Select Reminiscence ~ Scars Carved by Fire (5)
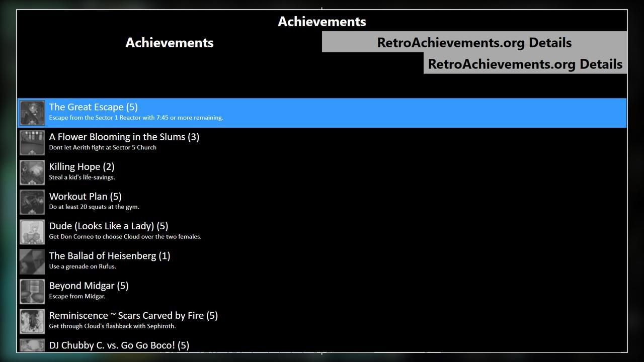This screenshot has width=644, height=362. (134, 315)
